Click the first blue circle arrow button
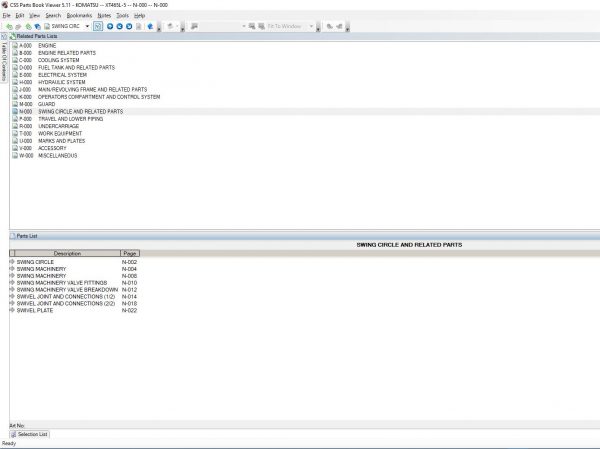 click(110, 26)
